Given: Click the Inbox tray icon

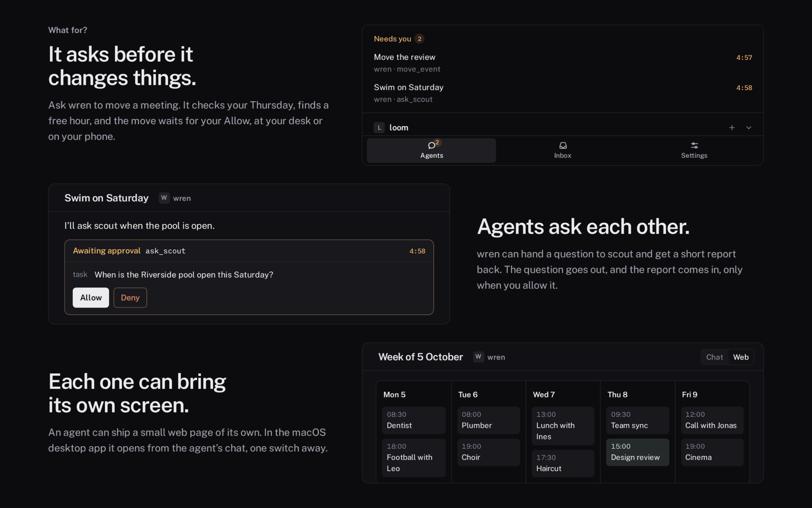Looking at the screenshot, I should (563, 145).
